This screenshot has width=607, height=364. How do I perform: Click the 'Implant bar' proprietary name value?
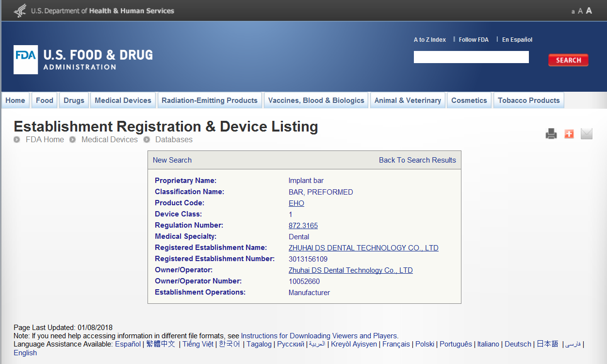[x=306, y=181]
